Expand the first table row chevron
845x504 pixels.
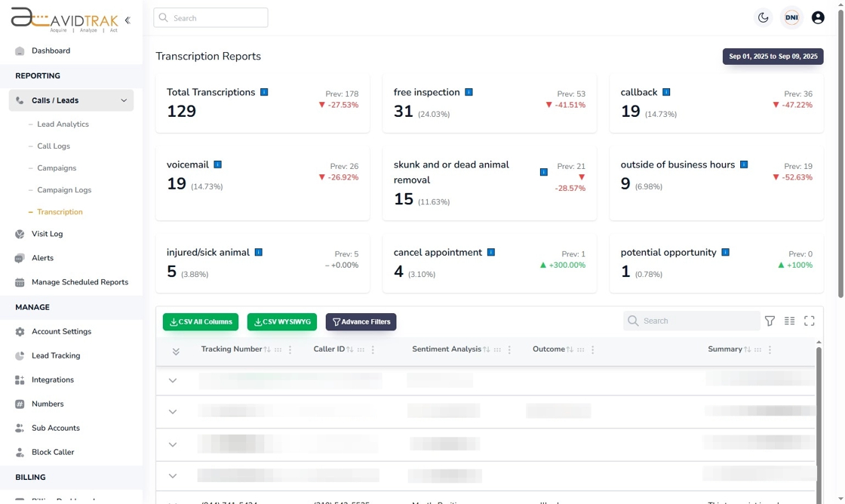coord(173,380)
